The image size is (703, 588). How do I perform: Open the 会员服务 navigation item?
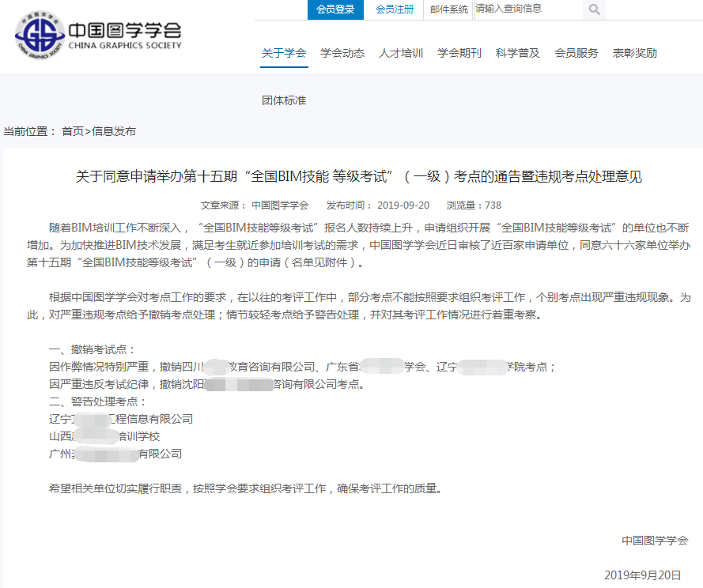point(576,52)
